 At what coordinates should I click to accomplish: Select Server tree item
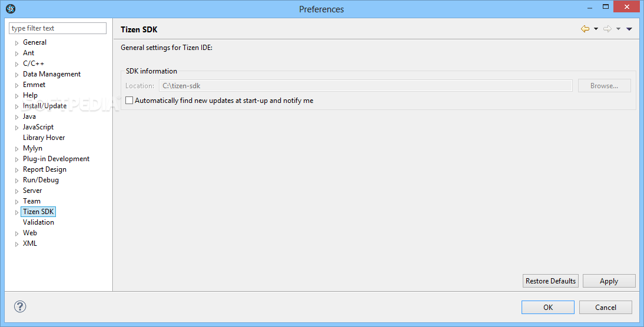[x=32, y=191]
